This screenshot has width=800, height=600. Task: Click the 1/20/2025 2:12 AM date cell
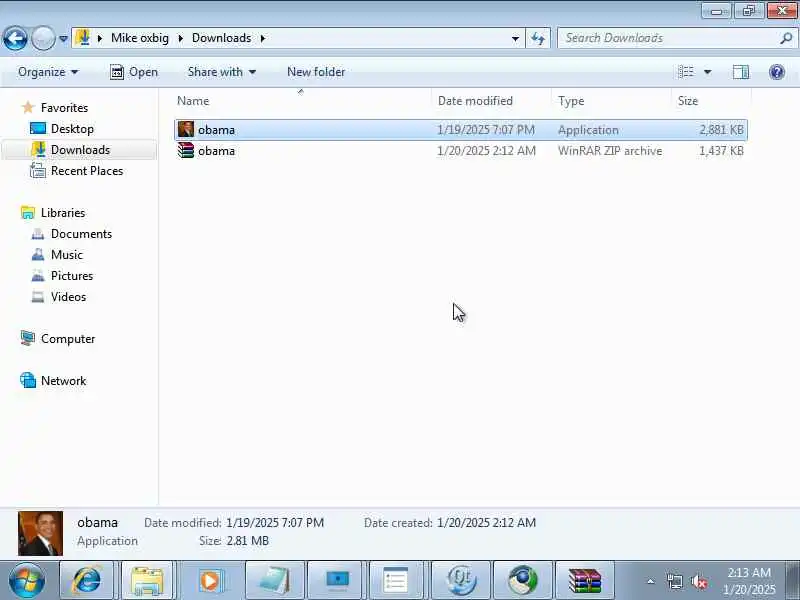click(486, 151)
